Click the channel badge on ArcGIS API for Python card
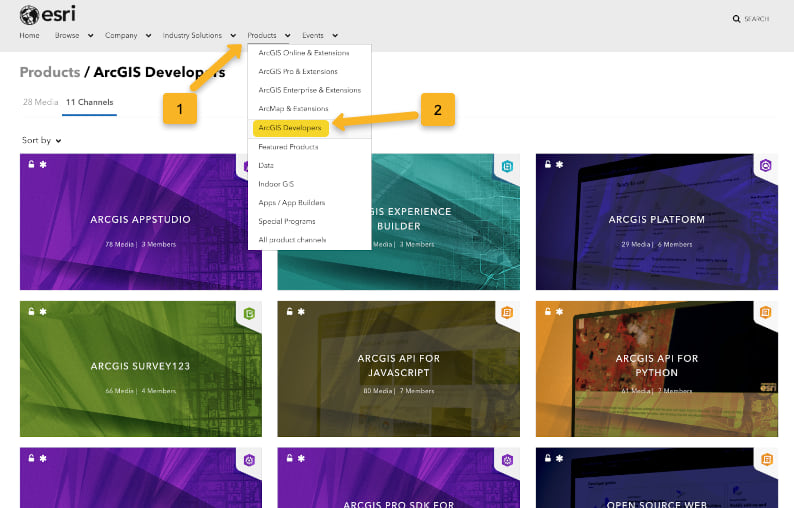794x508 pixels. point(766,312)
